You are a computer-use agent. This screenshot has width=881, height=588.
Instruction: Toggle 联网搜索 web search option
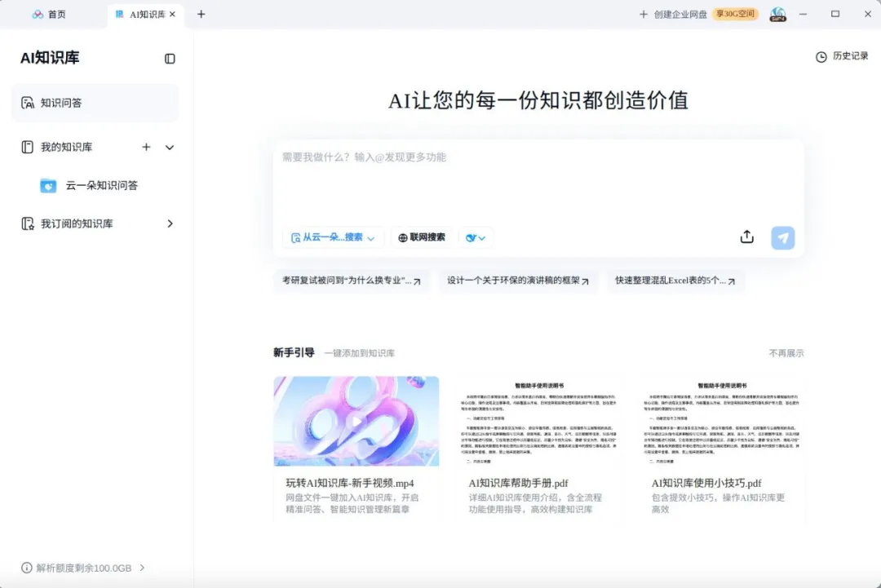click(x=422, y=237)
